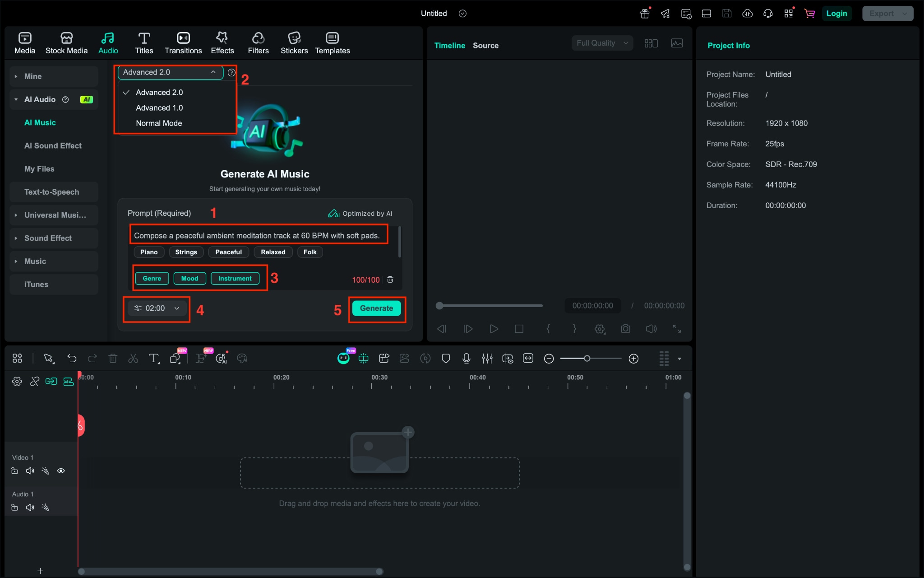Open the 02:00 duration dropdown
Screen dimensions: 924x578
157,308
